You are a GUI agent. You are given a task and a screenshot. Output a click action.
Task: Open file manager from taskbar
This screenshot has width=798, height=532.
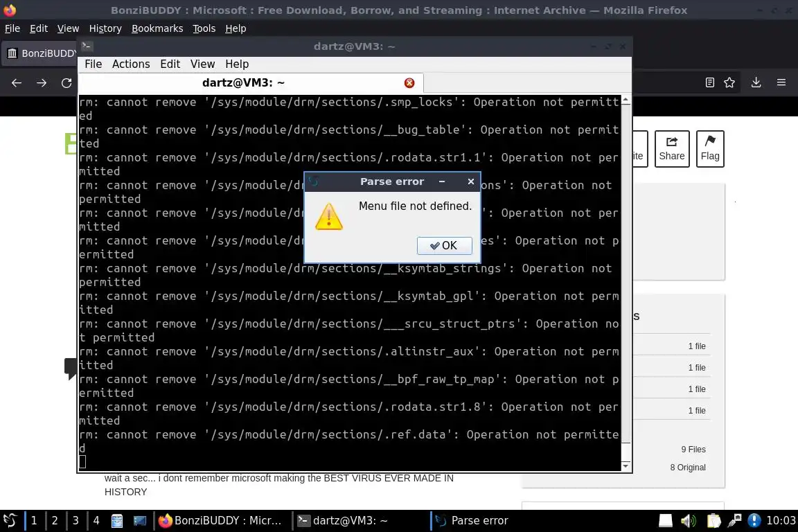coord(117,521)
